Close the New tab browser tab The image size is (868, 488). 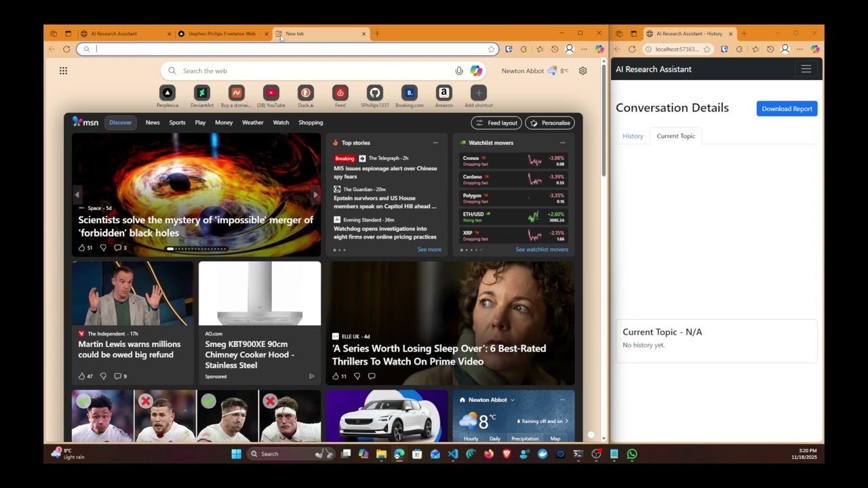click(x=363, y=33)
